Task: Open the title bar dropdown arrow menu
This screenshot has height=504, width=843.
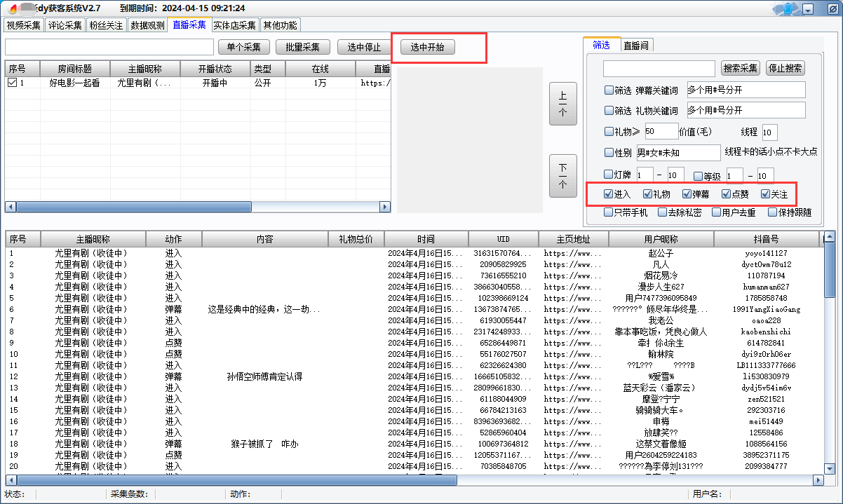Action: tap(808, 10)
